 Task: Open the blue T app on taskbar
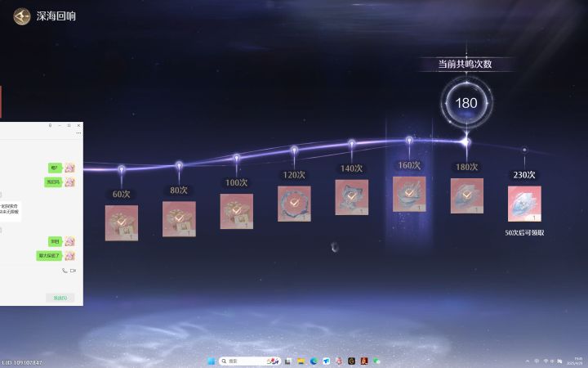pyautogui.click(x=327, y=361)
